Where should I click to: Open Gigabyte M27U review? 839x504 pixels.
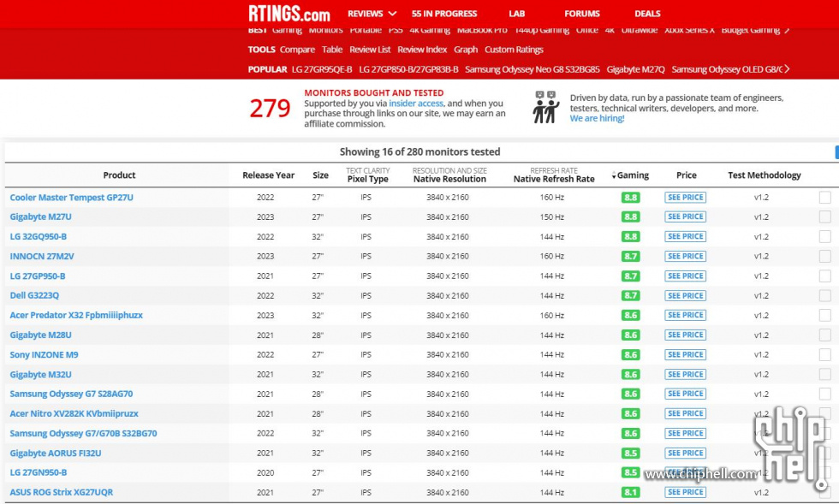tap(41, 216)
